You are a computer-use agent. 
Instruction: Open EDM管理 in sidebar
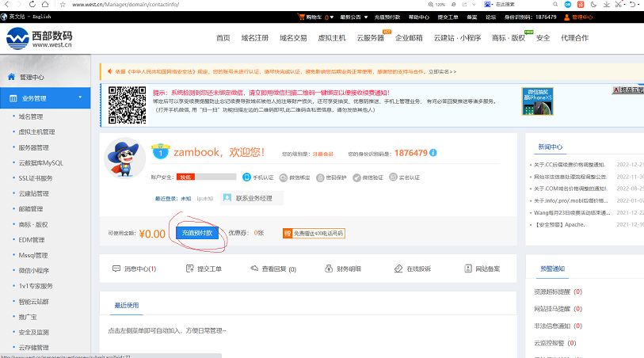32,240
